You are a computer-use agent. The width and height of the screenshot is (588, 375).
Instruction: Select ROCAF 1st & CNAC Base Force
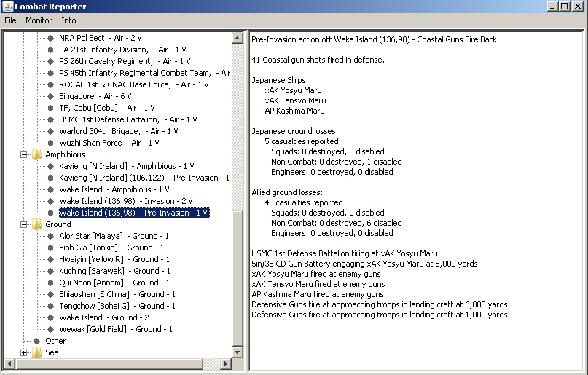click(x=134, y=84)
